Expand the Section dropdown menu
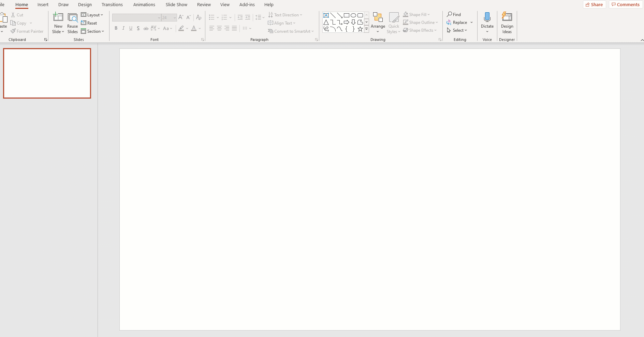 (92, 31)
